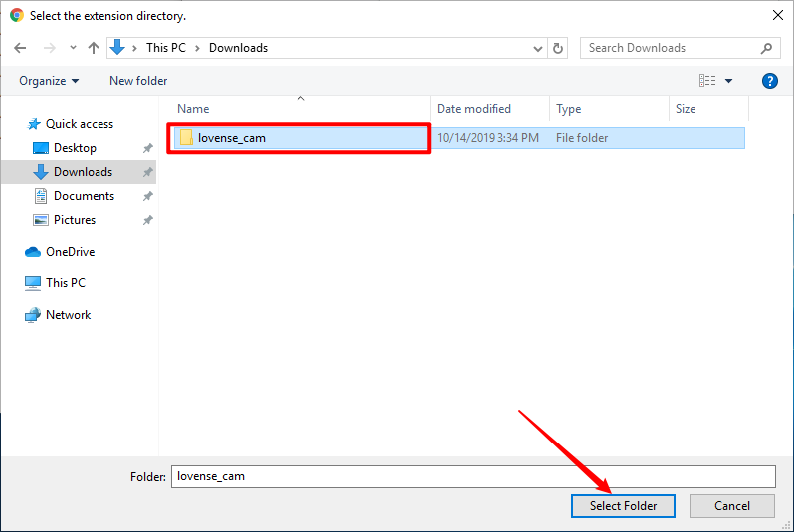
Task: Open the Organize menu
Action: click(48, 81)
